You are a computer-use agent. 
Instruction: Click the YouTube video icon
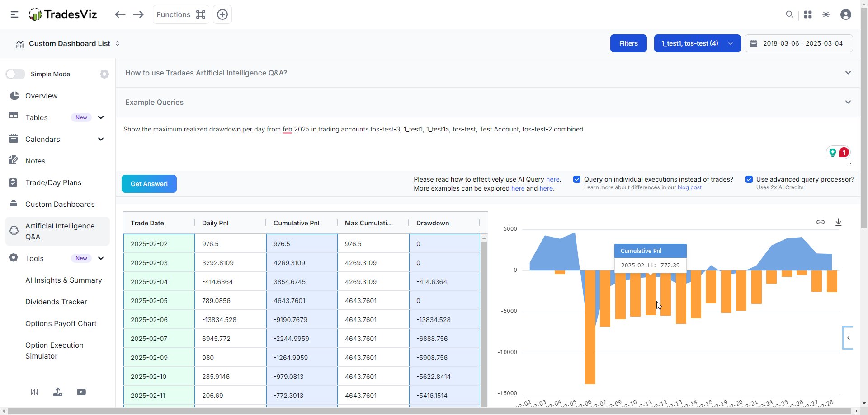coord(81,392)
